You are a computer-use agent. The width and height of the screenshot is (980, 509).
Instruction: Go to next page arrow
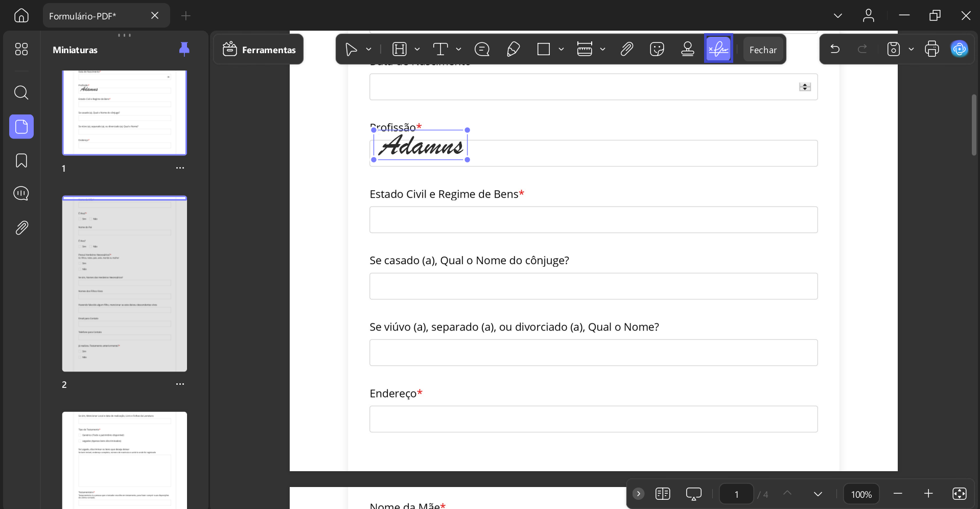[818, 494]
